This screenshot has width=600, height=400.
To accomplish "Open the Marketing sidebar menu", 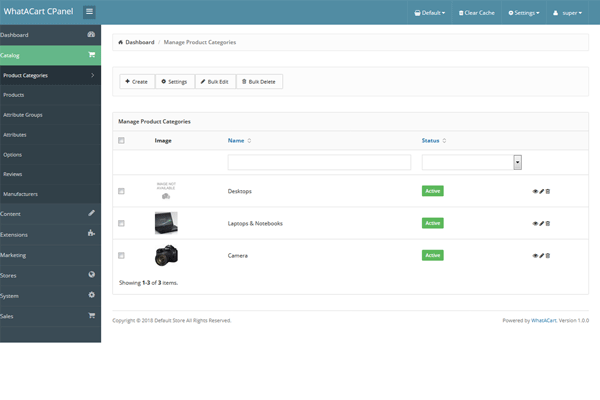I will [x=14, y=255].
